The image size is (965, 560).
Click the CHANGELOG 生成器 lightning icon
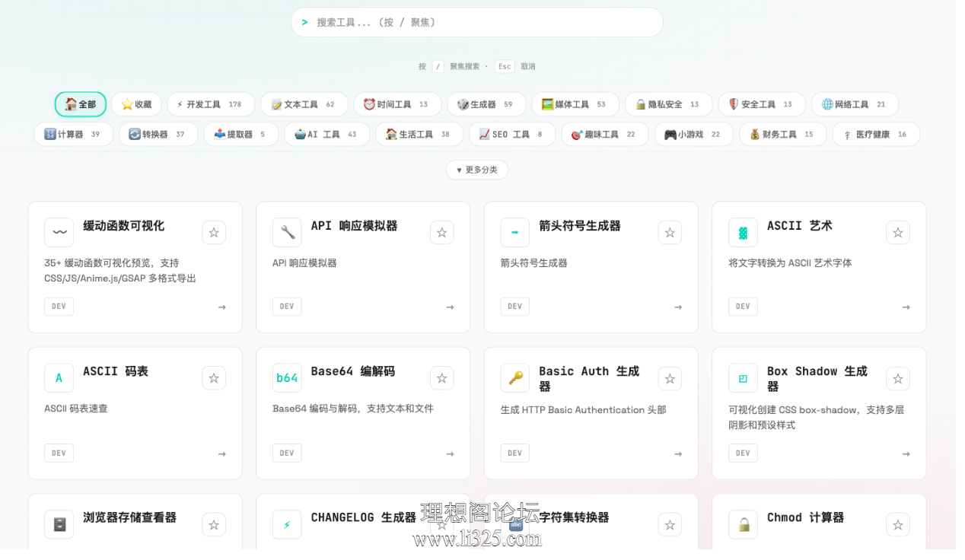[287, 524]
